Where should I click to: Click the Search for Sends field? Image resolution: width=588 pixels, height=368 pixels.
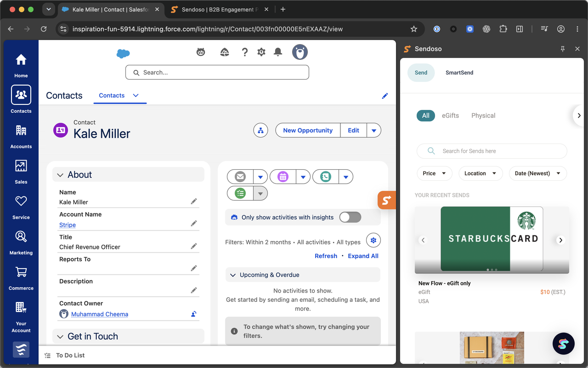pyautogui.click(x=492, y=151)
